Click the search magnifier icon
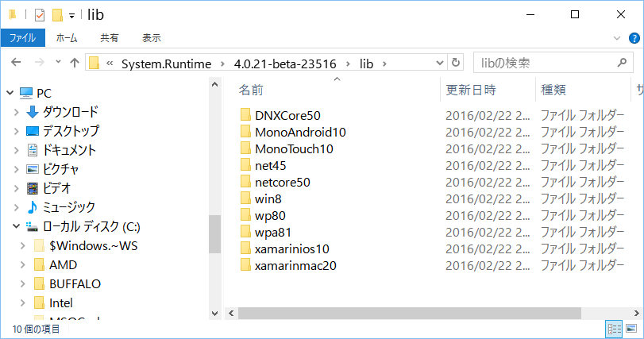 622,63
